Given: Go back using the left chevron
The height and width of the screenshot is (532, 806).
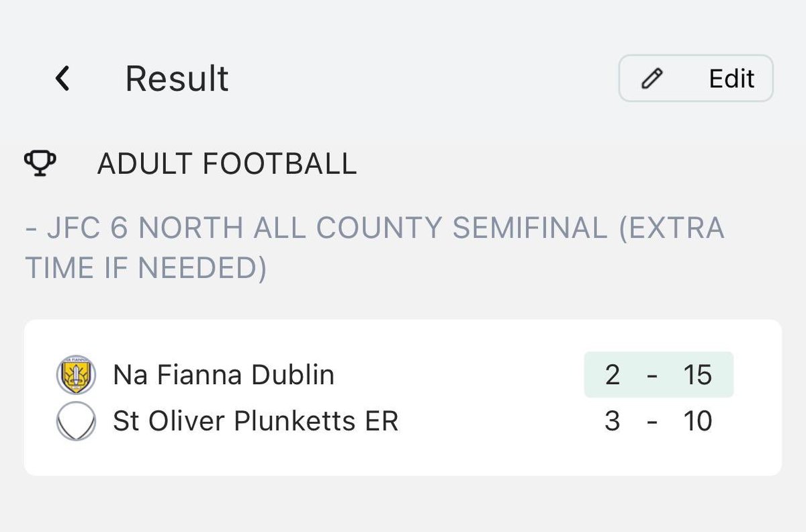Looking at the screenshot, I should click(x=62, y=79).
